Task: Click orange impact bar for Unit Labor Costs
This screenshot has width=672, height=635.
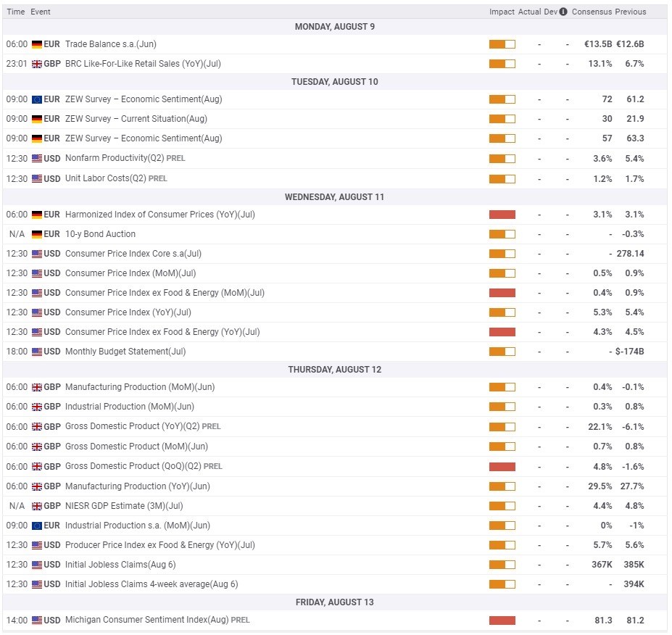Action: coord(502,178)
